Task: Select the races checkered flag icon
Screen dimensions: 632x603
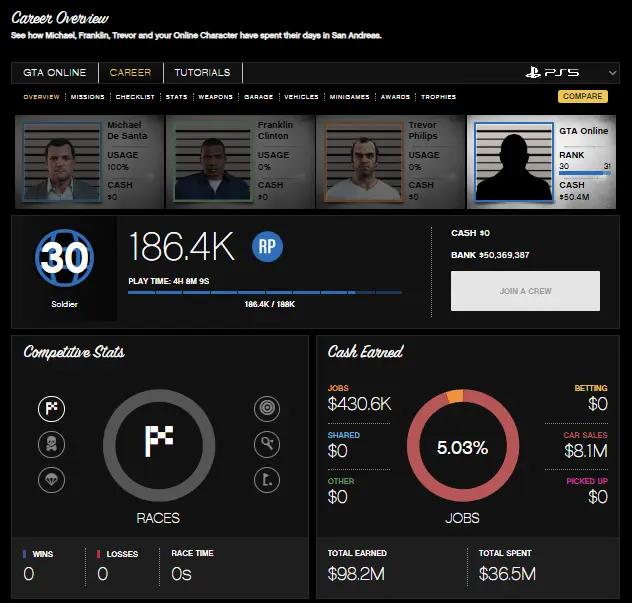Action: coord(51,408)
